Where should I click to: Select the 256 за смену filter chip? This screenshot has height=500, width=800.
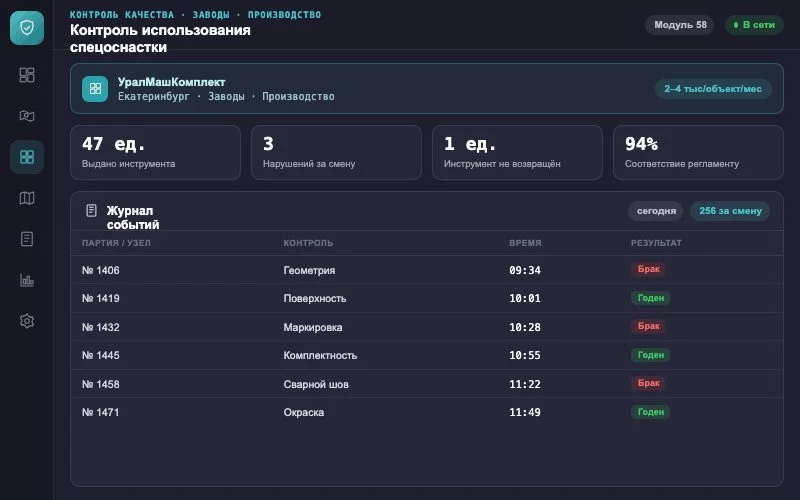[730, 211]
